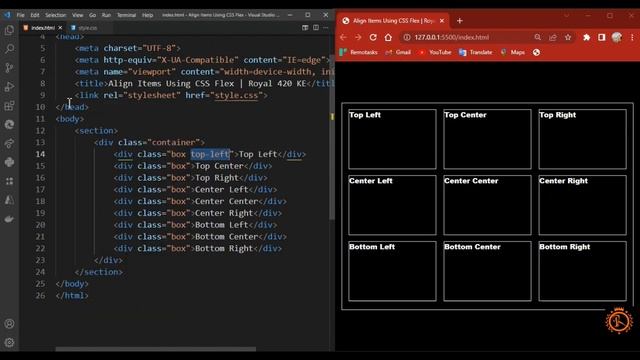640x360 pixels.
Task: Bookmark this page with the star
Action: click(568, 37)
